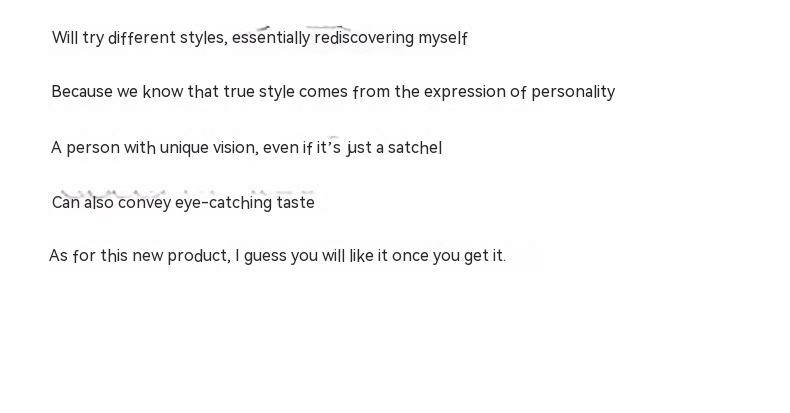
Task: Click the word "comes" in the second line
Action: pos(323,92)
